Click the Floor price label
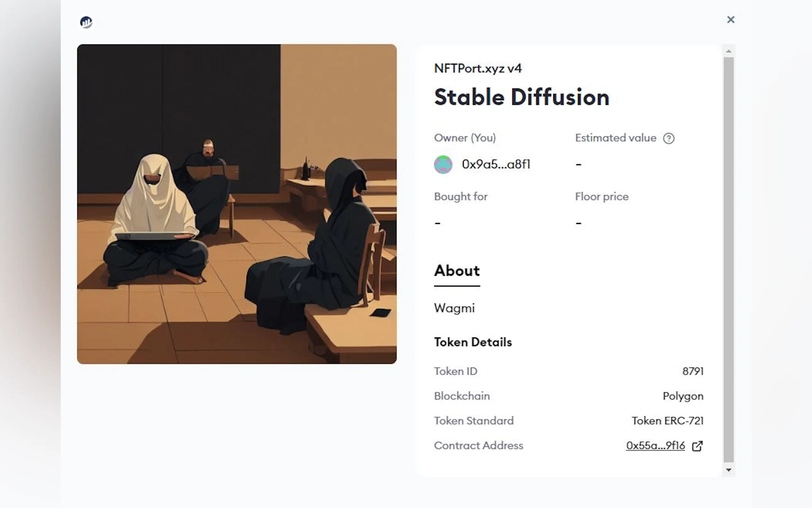Viewport: 812px width, 508px height. (602, 196)
